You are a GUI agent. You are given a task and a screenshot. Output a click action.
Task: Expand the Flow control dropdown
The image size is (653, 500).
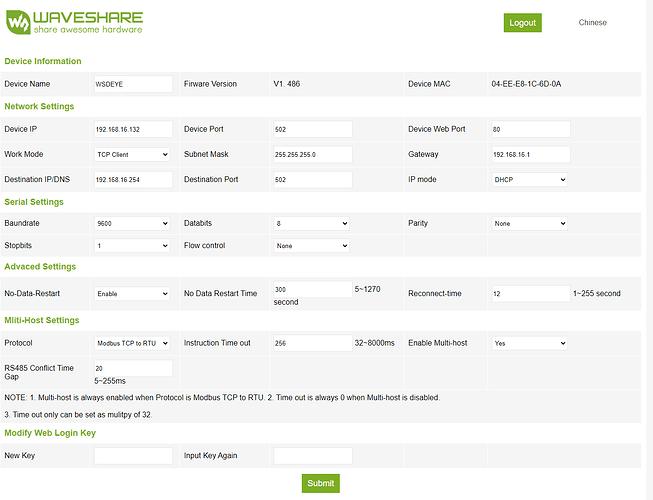click(x=311, y=245)
